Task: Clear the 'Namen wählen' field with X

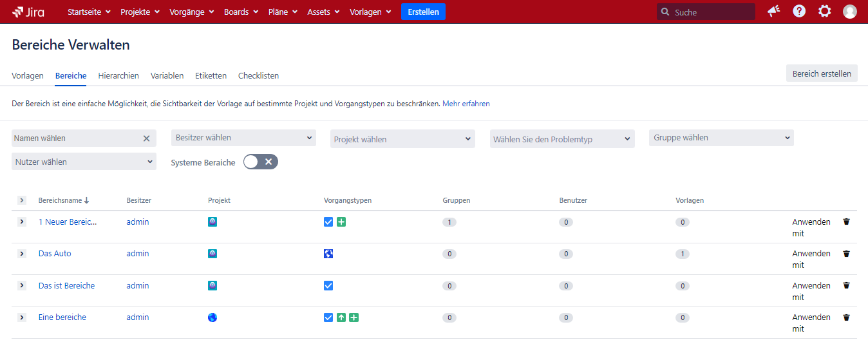Action: click(146, 138)
